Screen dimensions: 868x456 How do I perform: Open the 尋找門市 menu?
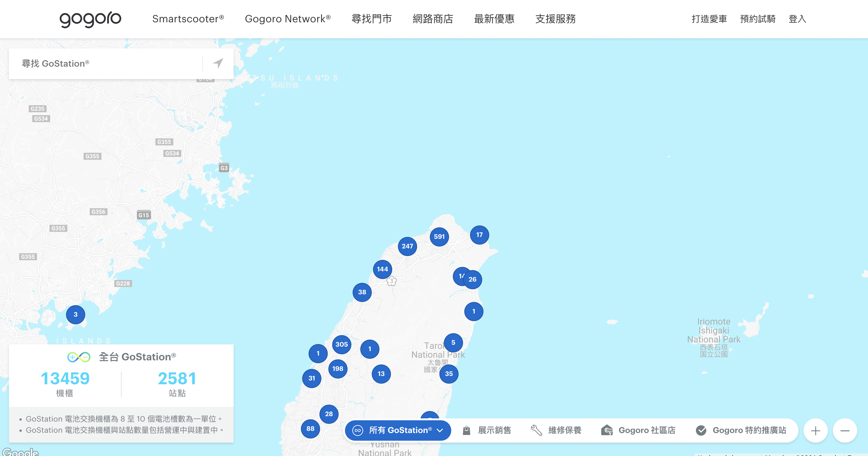click(x=372, y=19)
